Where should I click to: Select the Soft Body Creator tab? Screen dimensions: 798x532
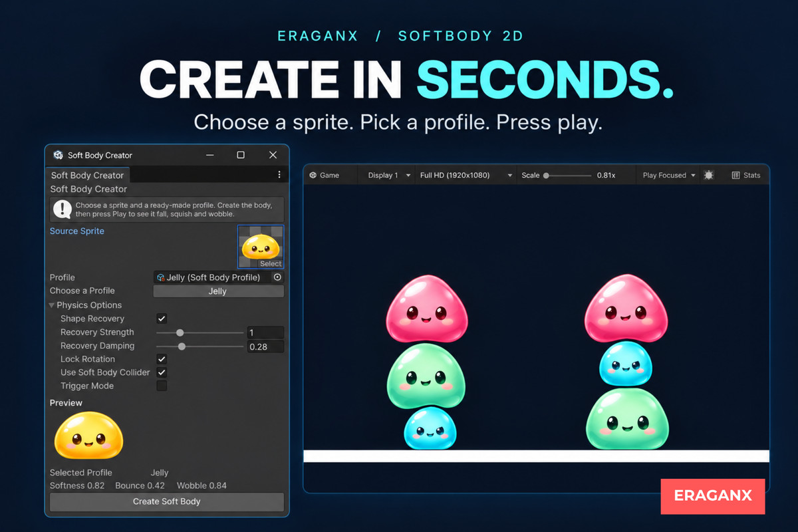tap(87, 175)
